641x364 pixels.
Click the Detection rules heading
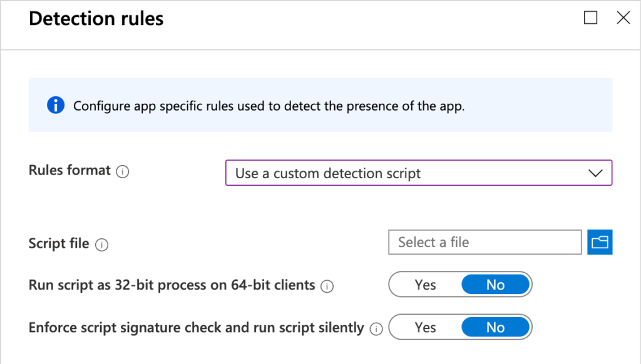tap(95, 18)
